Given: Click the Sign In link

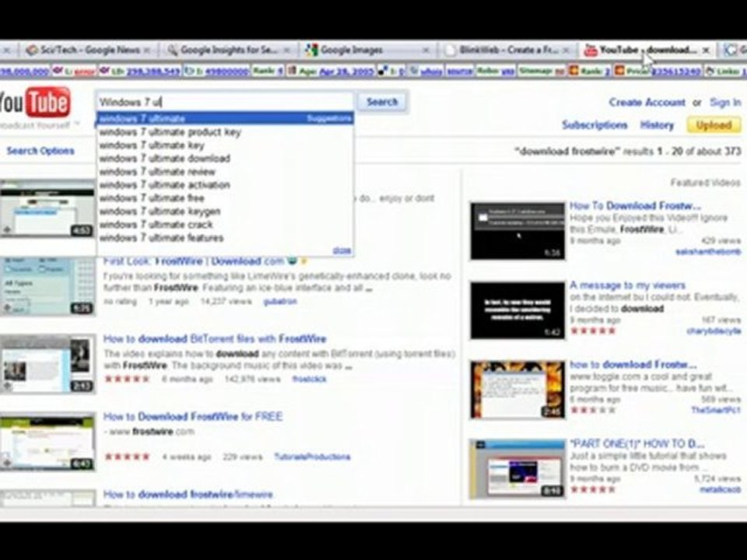Looking at the screenshot, I should pyautogui.click(x=725, y=103).
